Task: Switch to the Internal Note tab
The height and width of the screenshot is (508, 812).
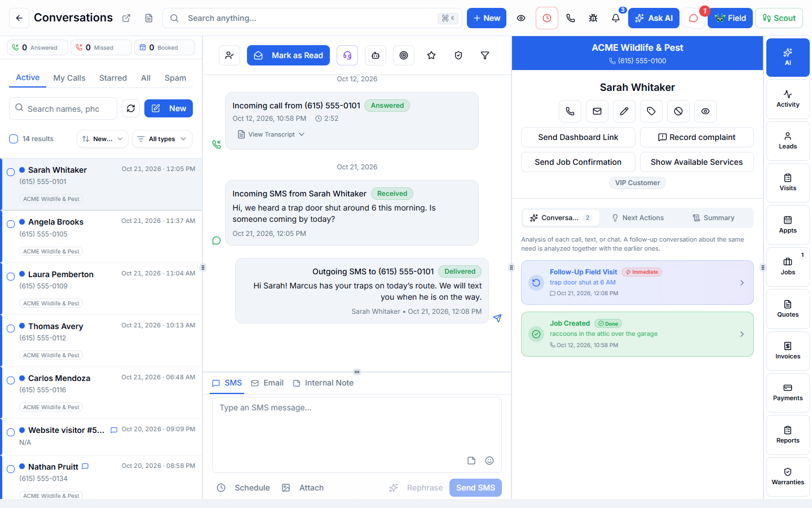Action: click(323, 383)
